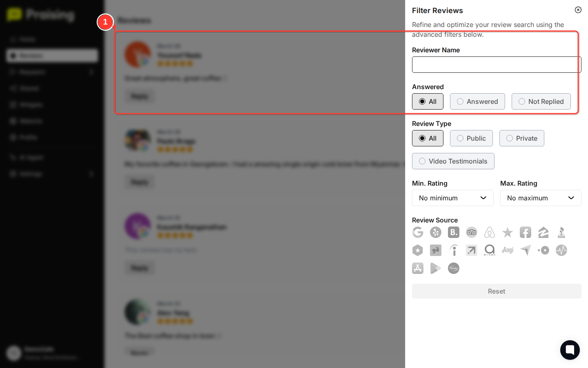
Task: Select the All answered filter option
Action: pos(428,101)
